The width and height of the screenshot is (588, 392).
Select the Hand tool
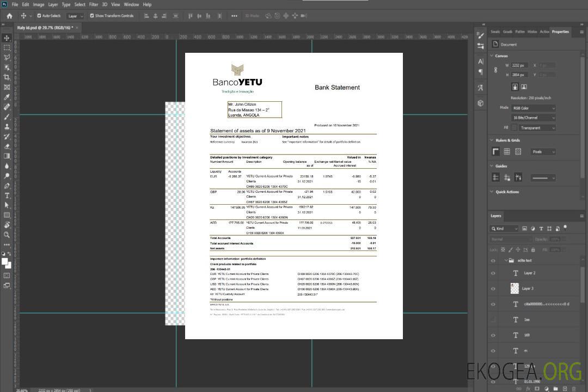click(7, 225)
